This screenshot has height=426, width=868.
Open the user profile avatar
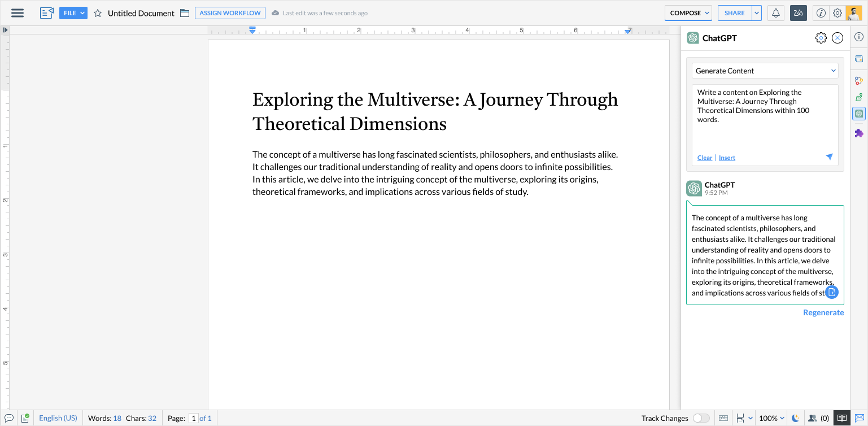click(854, 13)
